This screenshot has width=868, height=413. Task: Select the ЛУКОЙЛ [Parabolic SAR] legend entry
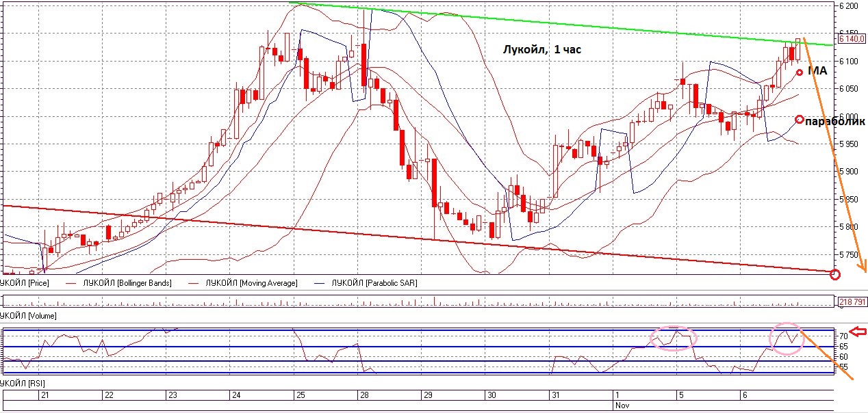(374, 282)
